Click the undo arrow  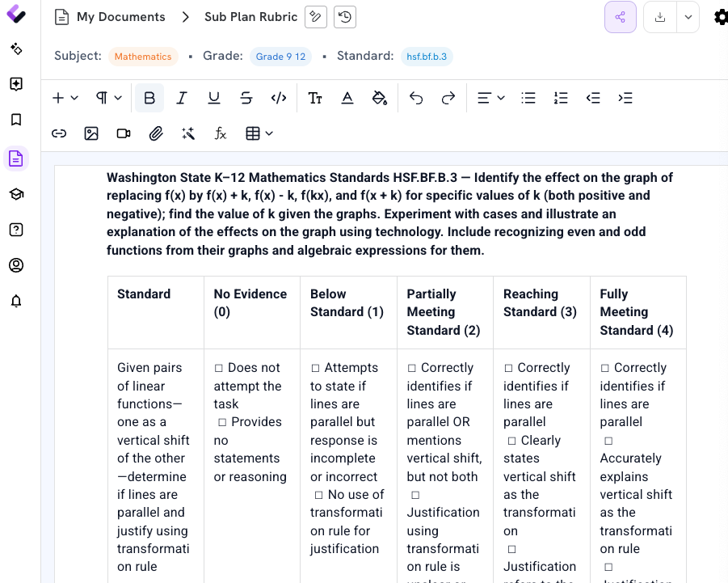pyautogui.click(x=416, y=98)
